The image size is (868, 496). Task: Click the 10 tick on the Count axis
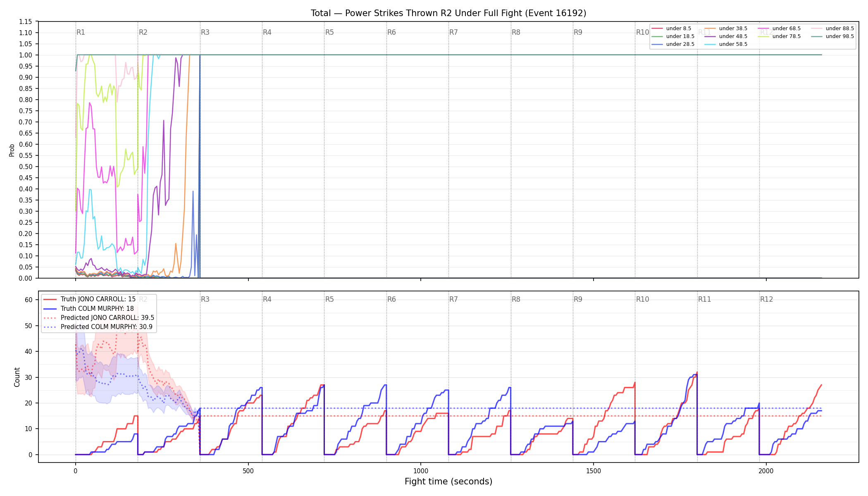29,429
